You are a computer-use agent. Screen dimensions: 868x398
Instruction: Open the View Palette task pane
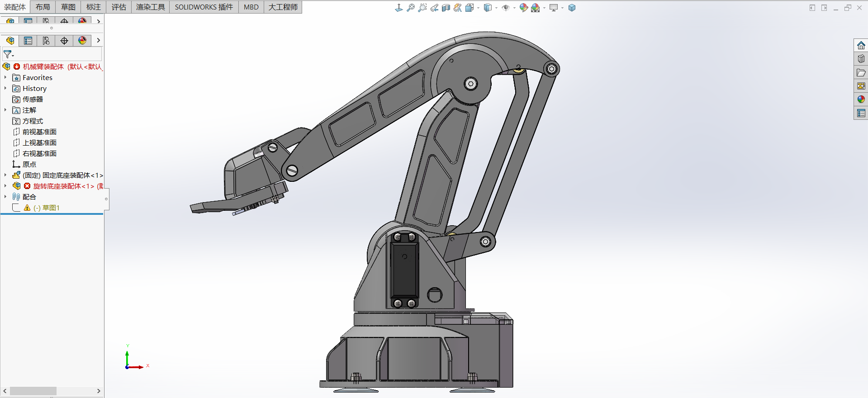tap(861, 86)
